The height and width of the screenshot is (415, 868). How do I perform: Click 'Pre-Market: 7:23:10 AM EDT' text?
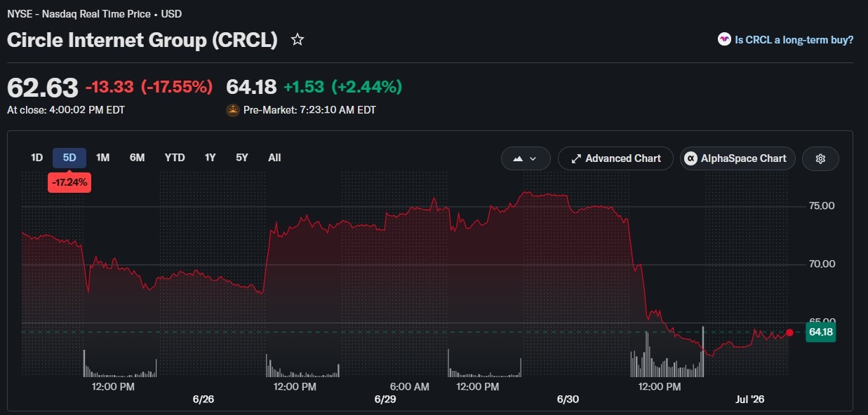309,110
